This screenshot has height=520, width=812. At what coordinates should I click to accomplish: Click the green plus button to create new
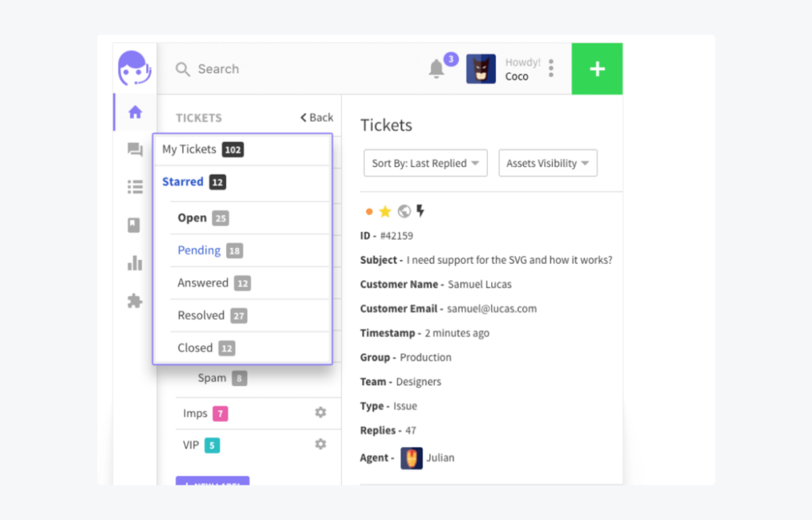(597, 68)
